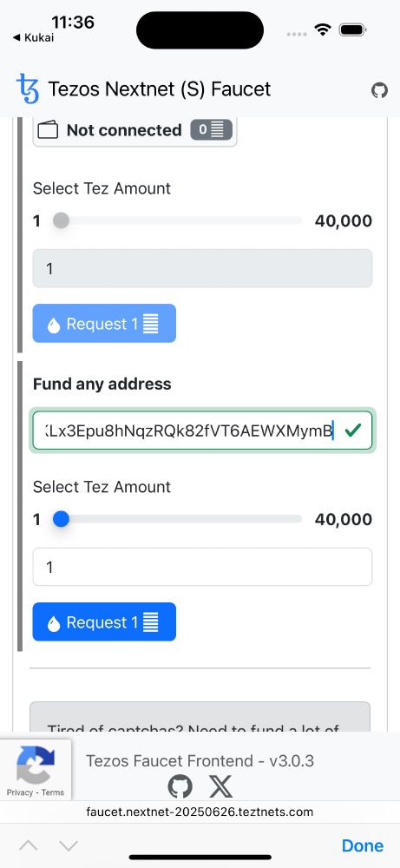
Task: Tap the Tezos logo in the header
Action: click(x=28, y=89)
